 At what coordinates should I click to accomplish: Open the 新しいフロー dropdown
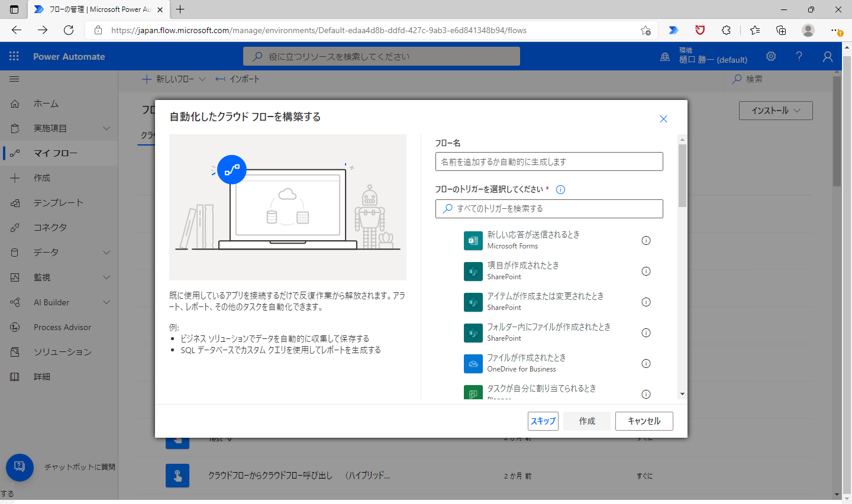point(174,79)
